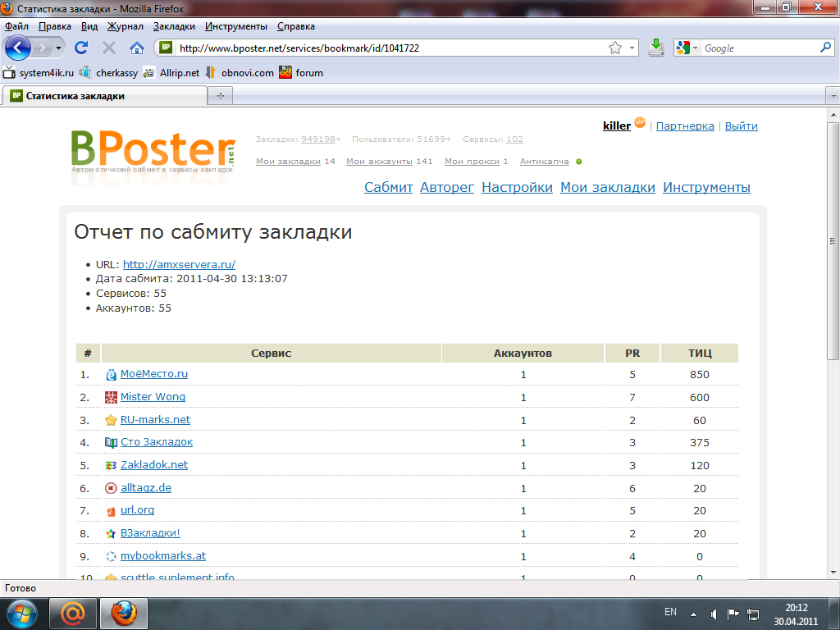Click the VIP badge next to killer
Screen dimensions: 840x630
pos(640,122)
